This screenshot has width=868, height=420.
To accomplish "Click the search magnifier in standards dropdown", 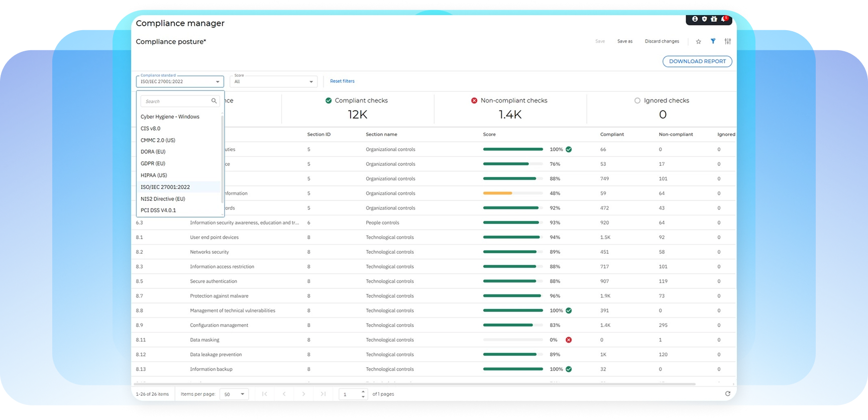I will pos(214,101).
